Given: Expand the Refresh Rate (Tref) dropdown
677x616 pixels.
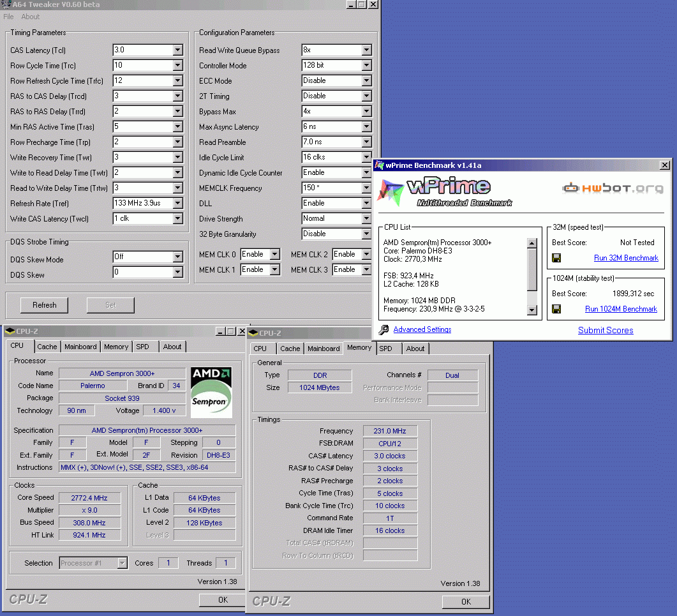Looking at the screenshot, I should tap(178, 203).
